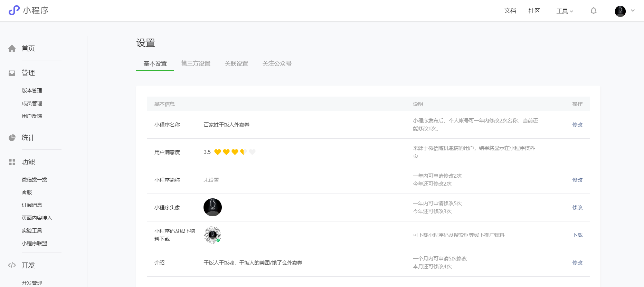Viewport: 644px width, 287px height.
Task: Expand the account dropdown arrow
Action: (x=633, y=11)
